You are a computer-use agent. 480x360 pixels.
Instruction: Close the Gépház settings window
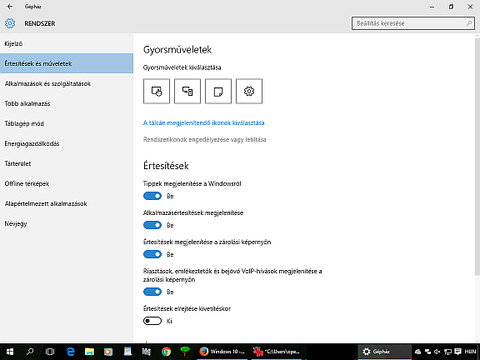coord(470,7)
